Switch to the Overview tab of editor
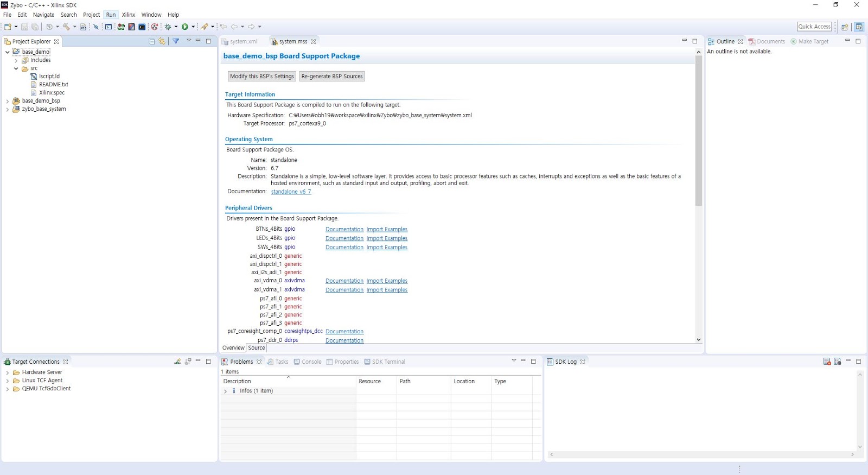Viewport: 868px width, 475px height. click(233, 348)
